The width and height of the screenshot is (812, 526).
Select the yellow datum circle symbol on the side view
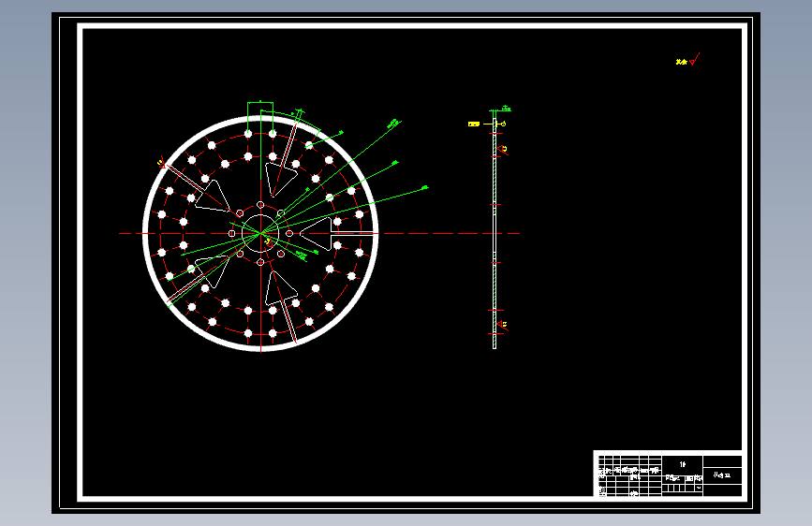click(x=503, y=124)
